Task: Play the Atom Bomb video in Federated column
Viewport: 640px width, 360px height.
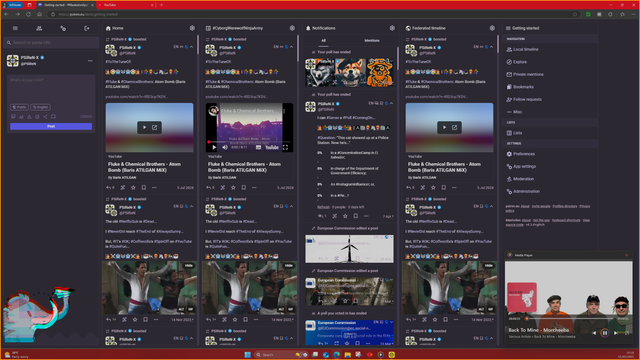Action: (x=444, y=127)
